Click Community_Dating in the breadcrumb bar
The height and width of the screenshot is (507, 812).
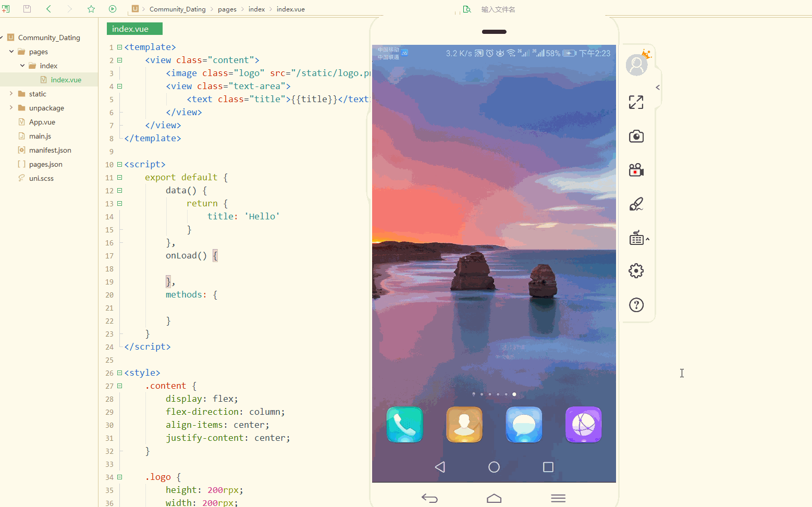point(177,9)
